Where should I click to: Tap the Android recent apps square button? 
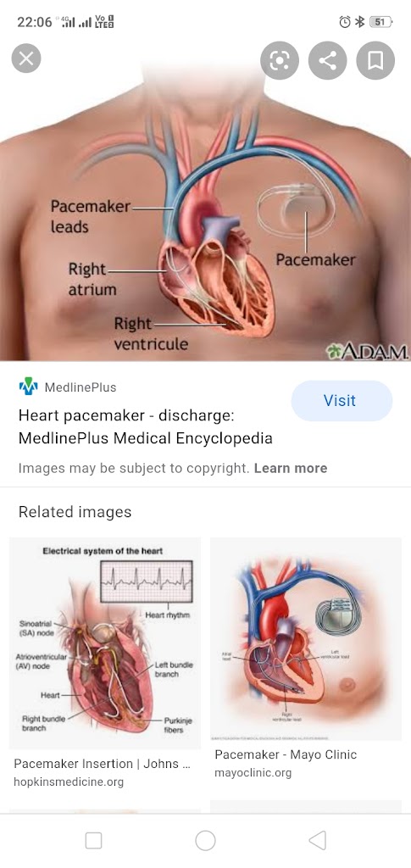click(93, 841)
